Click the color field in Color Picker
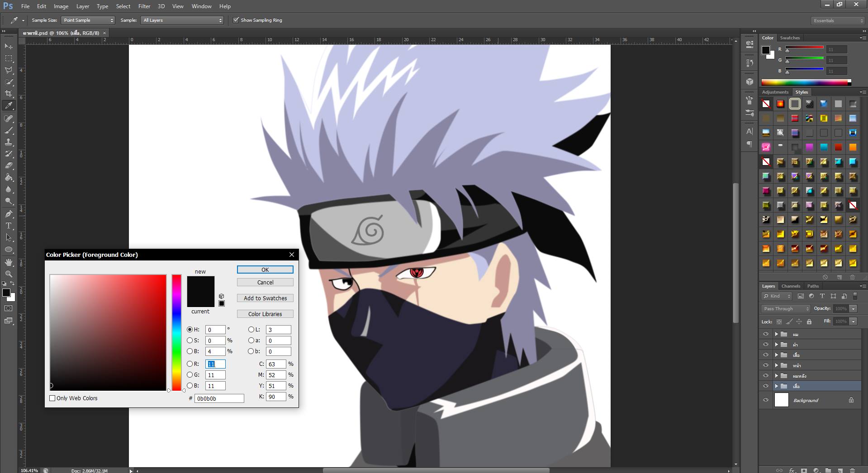The height and width of the screenshot is (473, 868). pyautogui.click(x=108, y=332)
